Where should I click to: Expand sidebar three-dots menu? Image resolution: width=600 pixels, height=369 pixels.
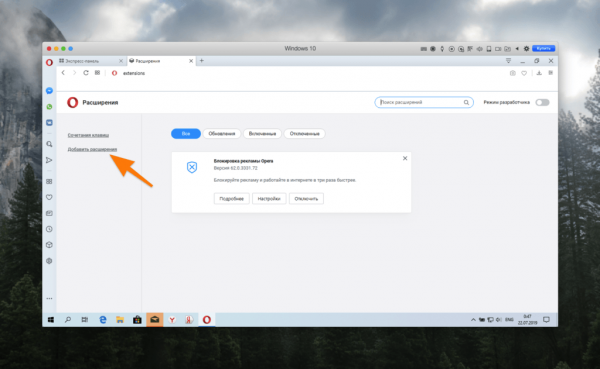tap(49, 298)
